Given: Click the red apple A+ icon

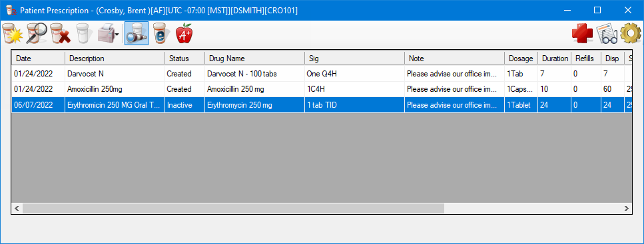Looking at the screenshot, I should [184, 34].
